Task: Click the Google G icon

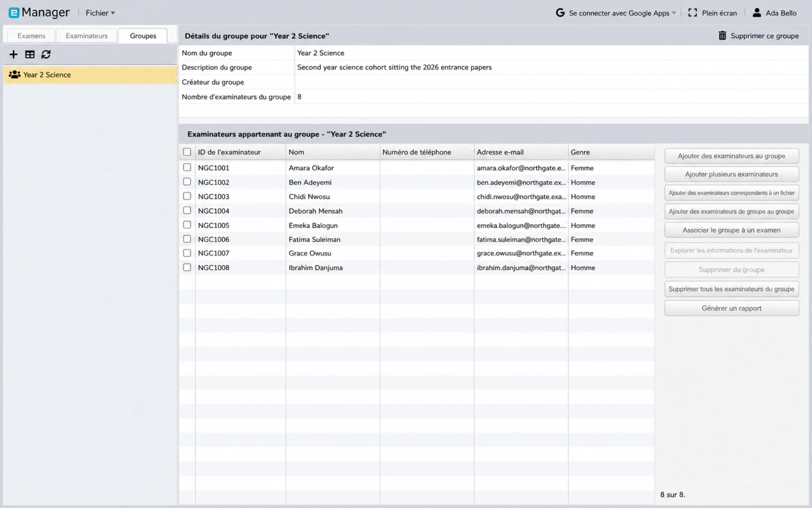Action: [x=560, y=13]
